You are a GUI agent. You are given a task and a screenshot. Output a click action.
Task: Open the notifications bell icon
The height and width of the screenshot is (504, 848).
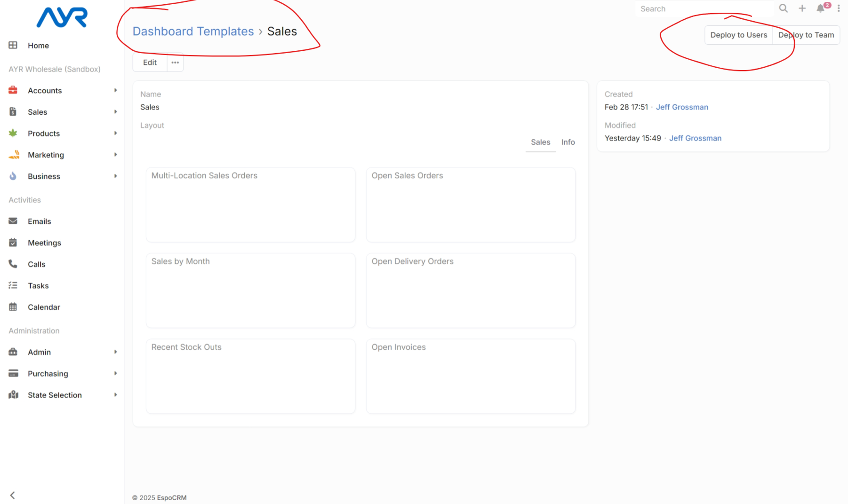pos(821,8)
